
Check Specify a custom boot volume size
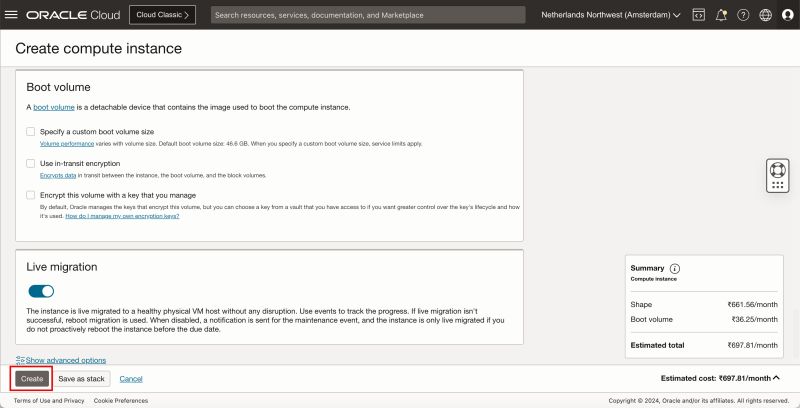pos(31,131)
